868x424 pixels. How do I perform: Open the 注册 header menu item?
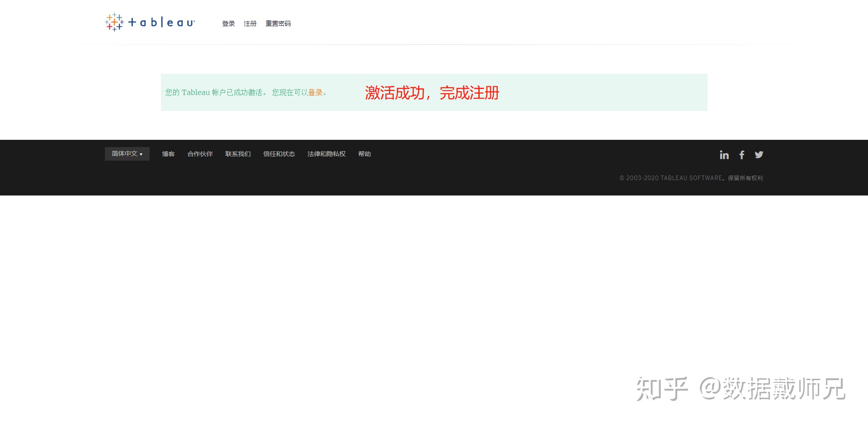(250, 24)
